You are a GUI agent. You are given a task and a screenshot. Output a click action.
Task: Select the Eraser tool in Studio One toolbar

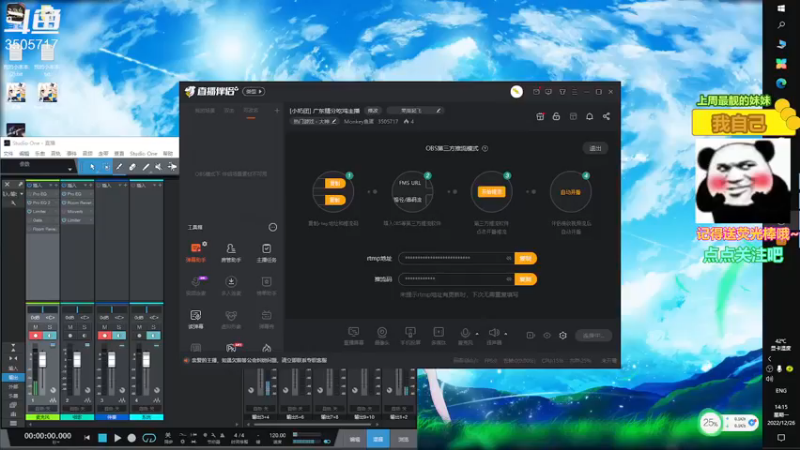pyautogui.click(x=132, y=167)
